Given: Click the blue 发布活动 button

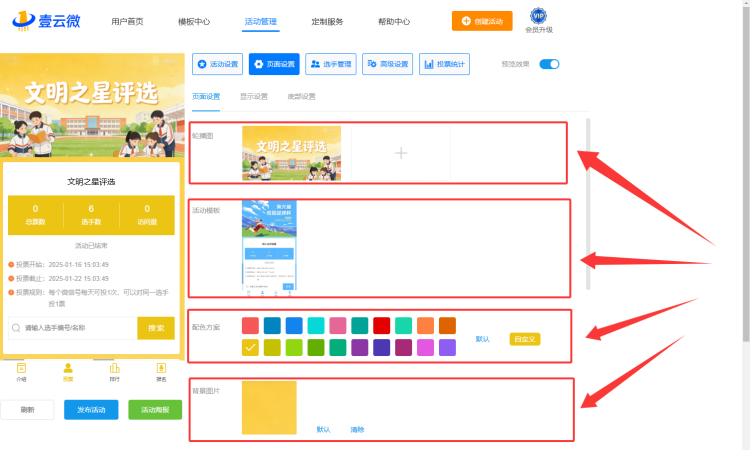Looking at the screenshot, I should tap(91, 410).
